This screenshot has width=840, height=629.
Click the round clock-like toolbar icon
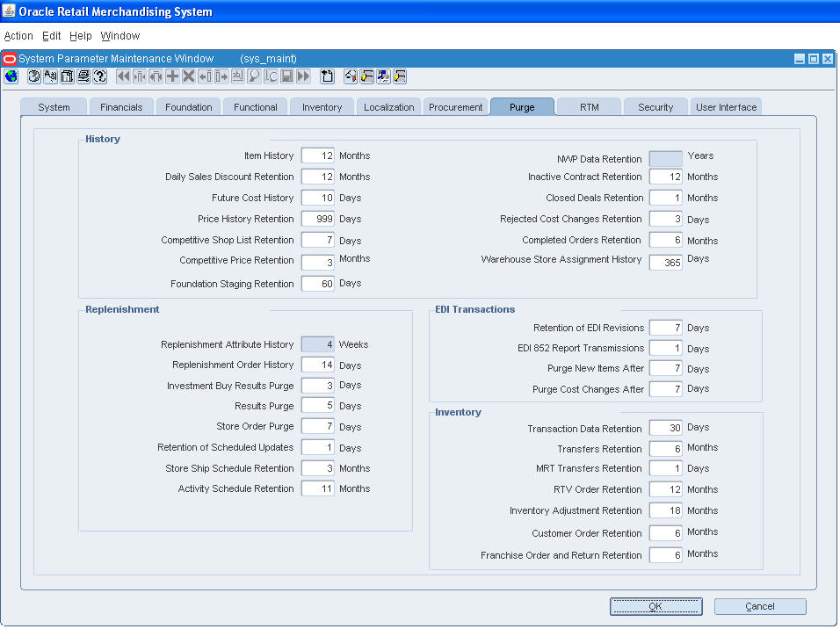[x=33, y=76]
